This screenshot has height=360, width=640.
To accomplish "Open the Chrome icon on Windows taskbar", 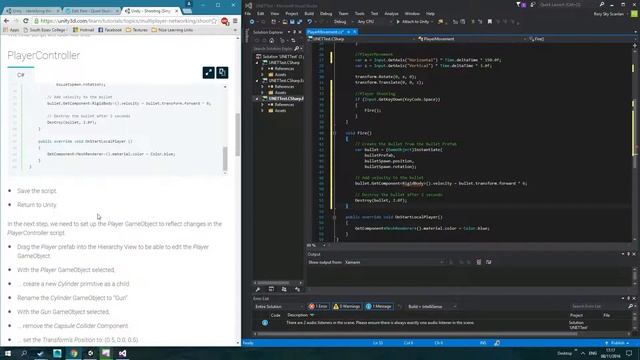I will [x=73, y=353].
